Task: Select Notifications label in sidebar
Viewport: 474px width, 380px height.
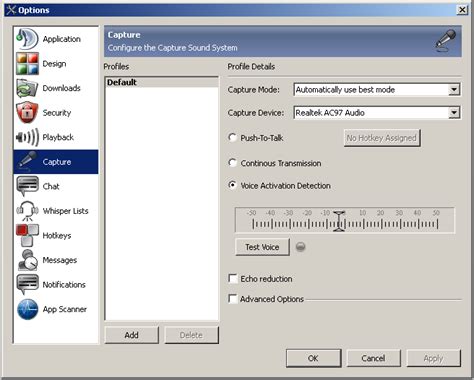Action: [64, 285]
